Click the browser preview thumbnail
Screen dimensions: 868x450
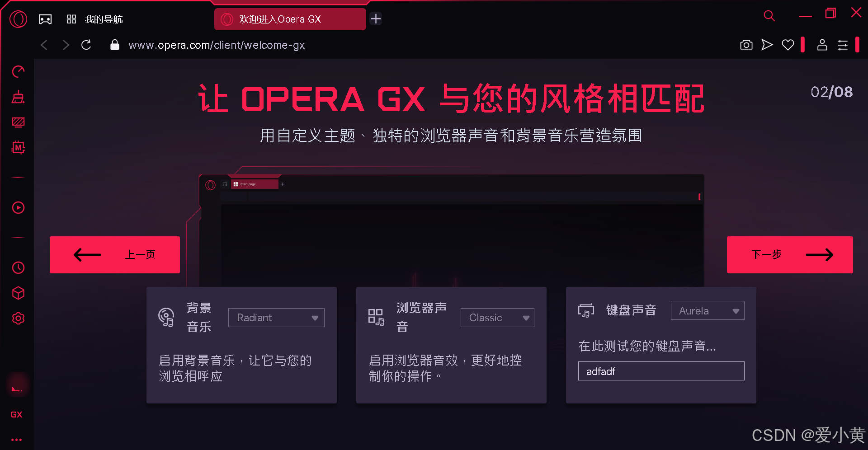click(x=451, y=230)
